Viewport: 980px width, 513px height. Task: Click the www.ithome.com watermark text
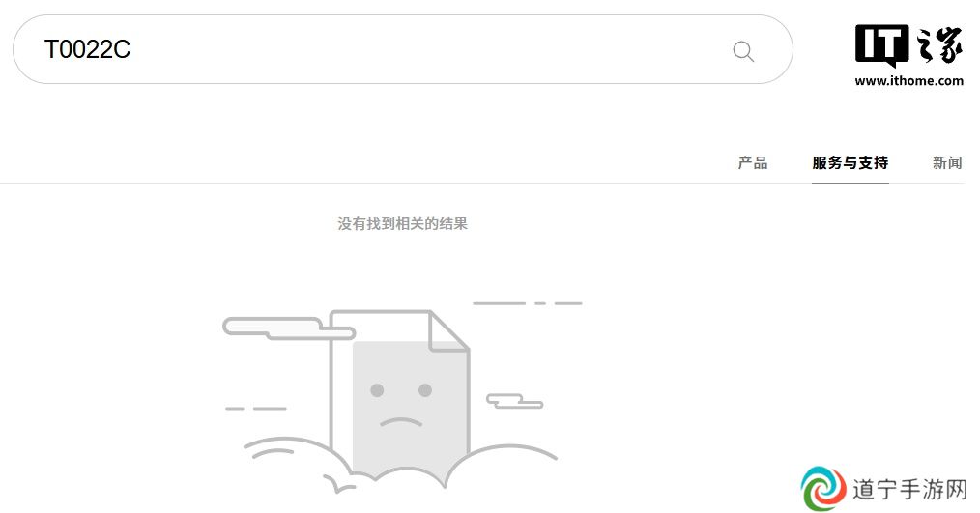click(908, 80)
